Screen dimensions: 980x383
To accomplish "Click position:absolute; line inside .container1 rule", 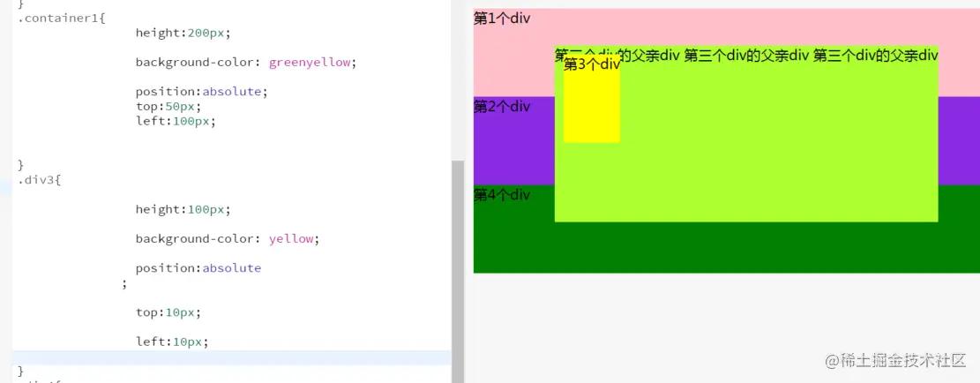I will [x=202, y=91].
